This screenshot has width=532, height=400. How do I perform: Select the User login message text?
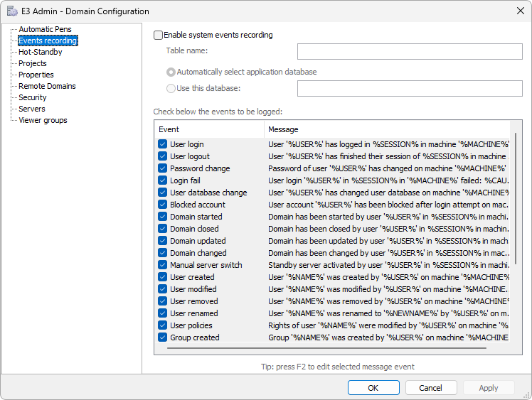tap(388, 144)
